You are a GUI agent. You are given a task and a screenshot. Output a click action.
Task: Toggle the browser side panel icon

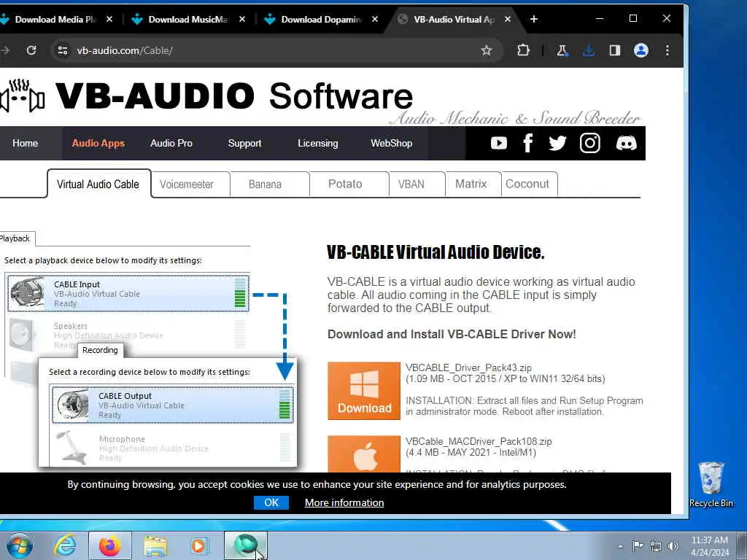tap(614, 50)
